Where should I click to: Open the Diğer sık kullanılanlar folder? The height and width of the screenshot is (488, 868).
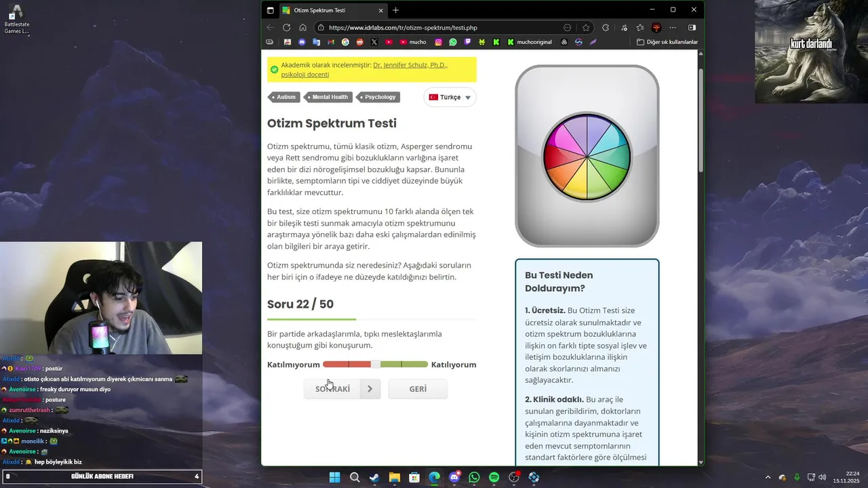click(x=667, y=42)
